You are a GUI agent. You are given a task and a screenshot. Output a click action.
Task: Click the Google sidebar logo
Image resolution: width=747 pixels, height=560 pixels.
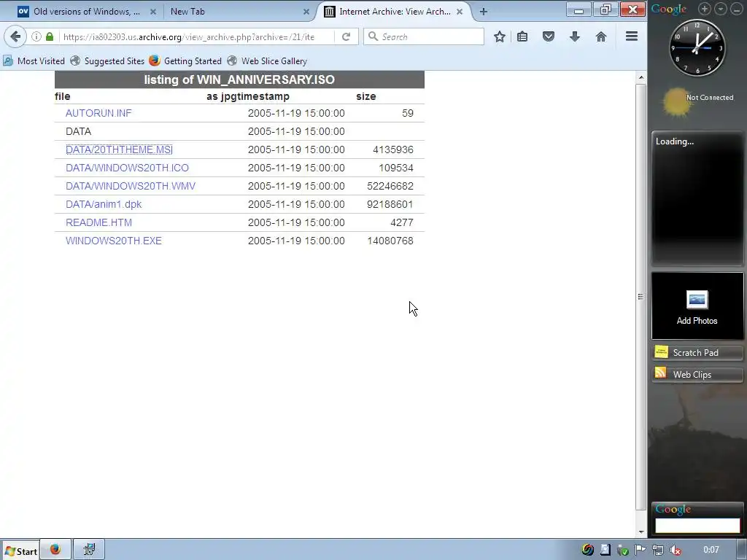tap(669, 9)
